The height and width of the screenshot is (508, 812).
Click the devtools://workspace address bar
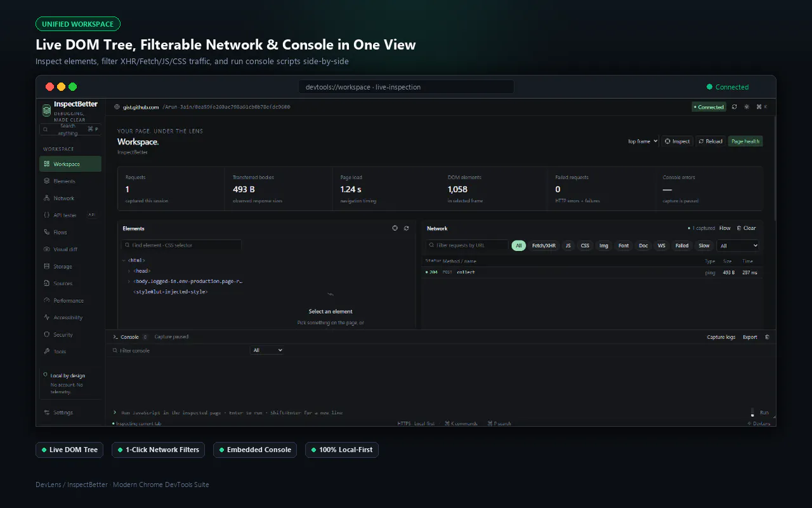coord(406,87)
